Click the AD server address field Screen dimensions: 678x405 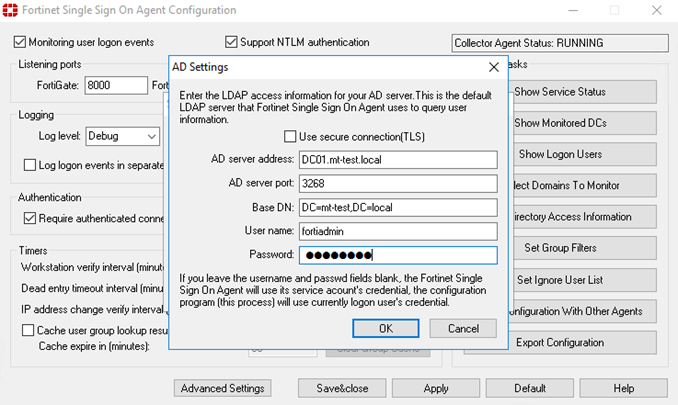coord(397,160)
